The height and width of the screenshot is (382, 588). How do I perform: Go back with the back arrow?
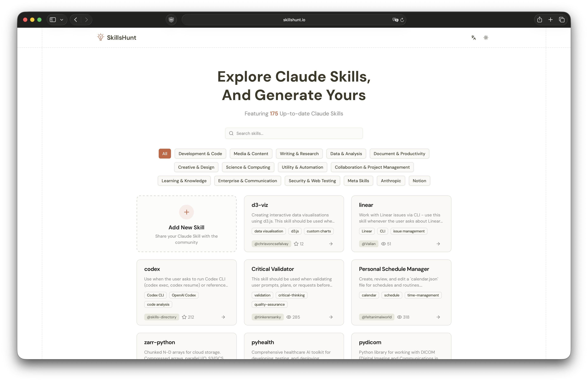click(x=76, y=20)
